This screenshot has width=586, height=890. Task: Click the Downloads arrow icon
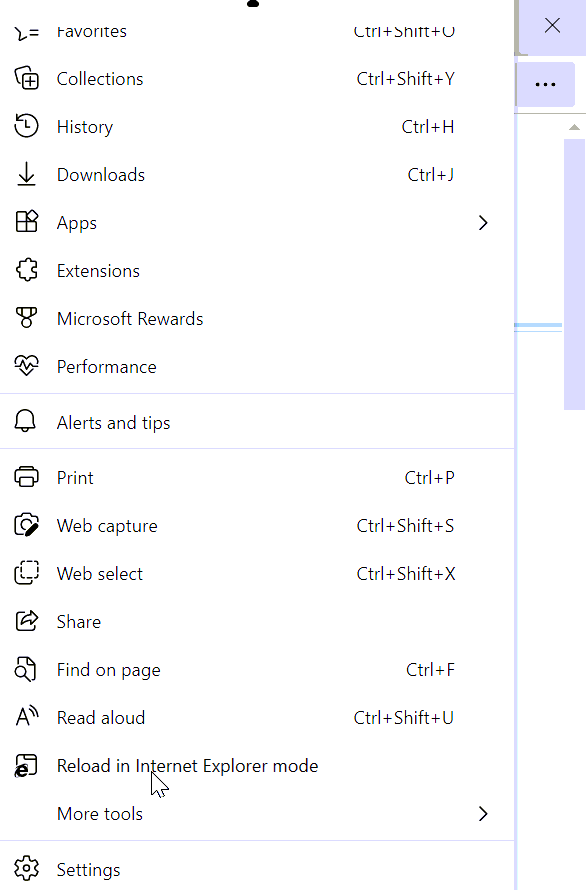pos(26,174)
